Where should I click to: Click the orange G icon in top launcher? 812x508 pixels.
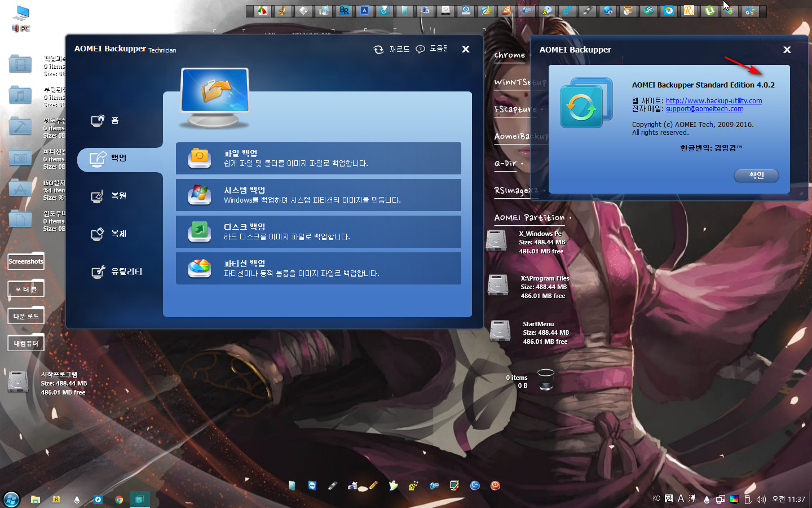point(506,10)
